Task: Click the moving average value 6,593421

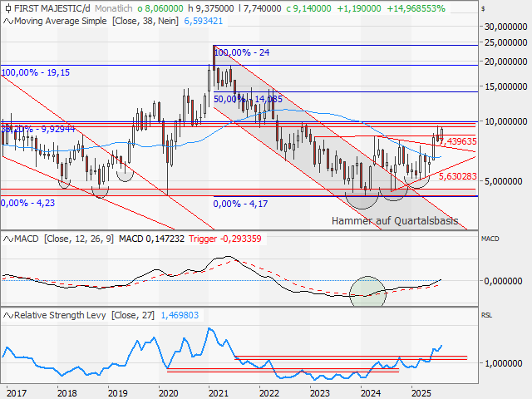Action: [203, 21]
